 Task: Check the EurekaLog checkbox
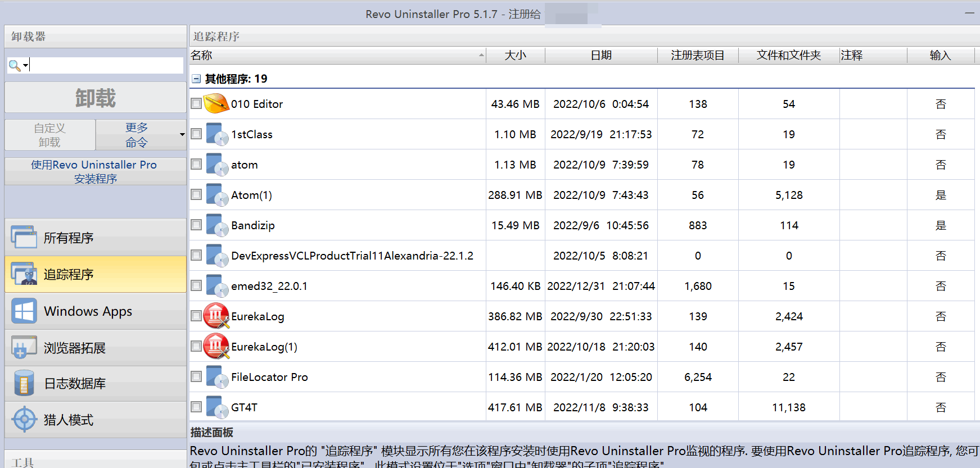[196, 316]
